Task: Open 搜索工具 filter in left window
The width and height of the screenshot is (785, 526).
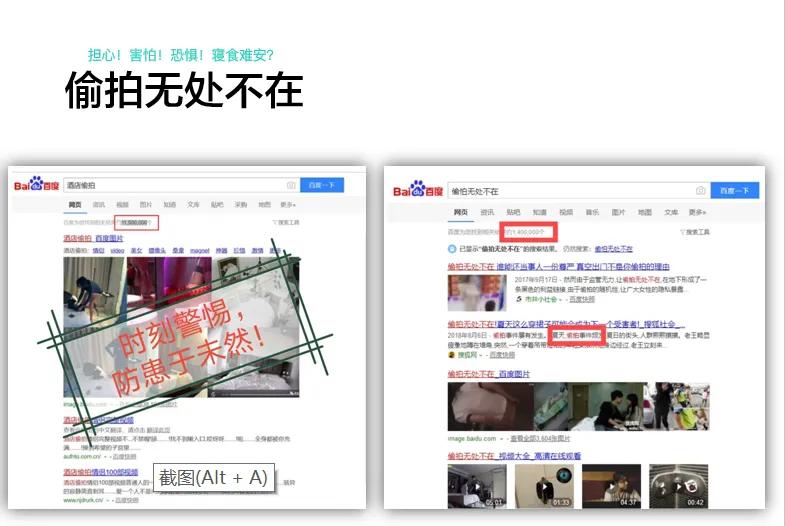Action: pyautogui.click(x=286, y=222)
